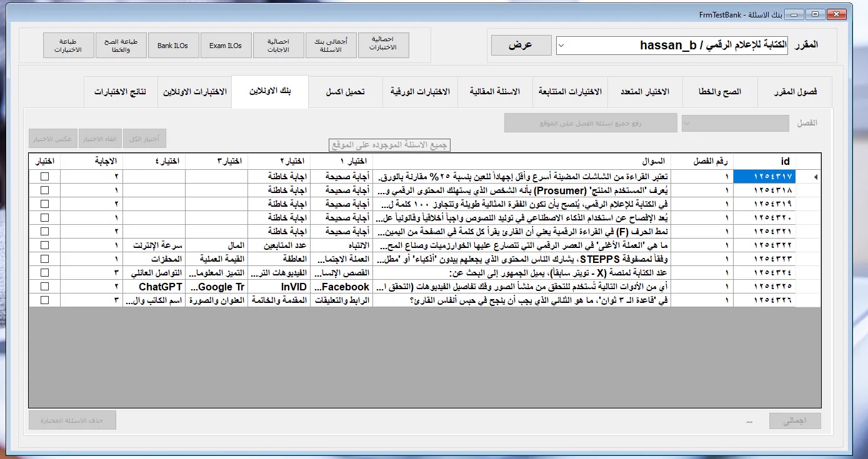This screenshot has height=459, width=868.
Task: Tick the checkbox for question ١٢٥٤٣٢٦
Action: click(44, 300)
